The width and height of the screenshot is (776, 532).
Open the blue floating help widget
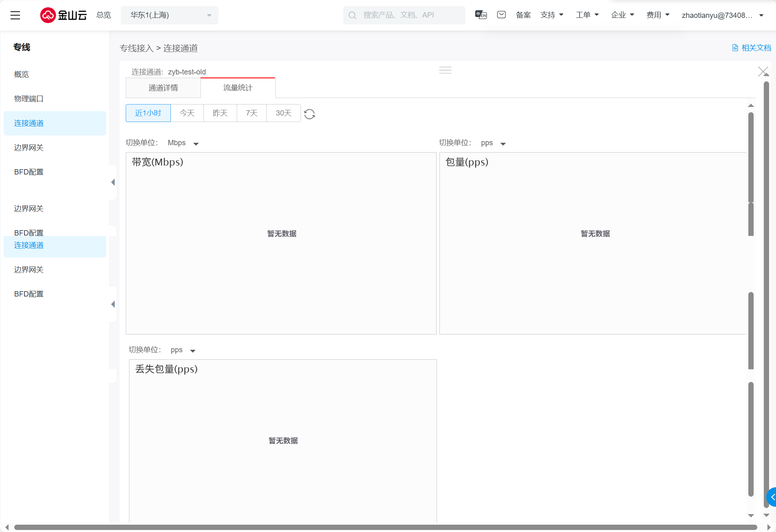(772, 497)
